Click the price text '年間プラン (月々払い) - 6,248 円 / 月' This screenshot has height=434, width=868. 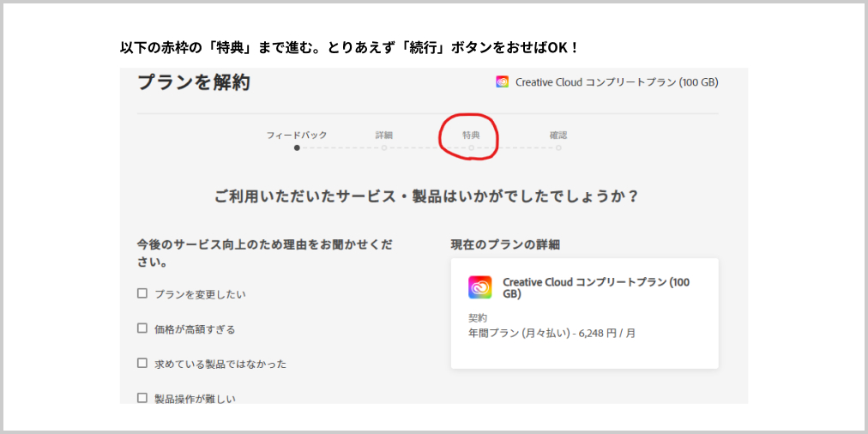pos(552,334)
